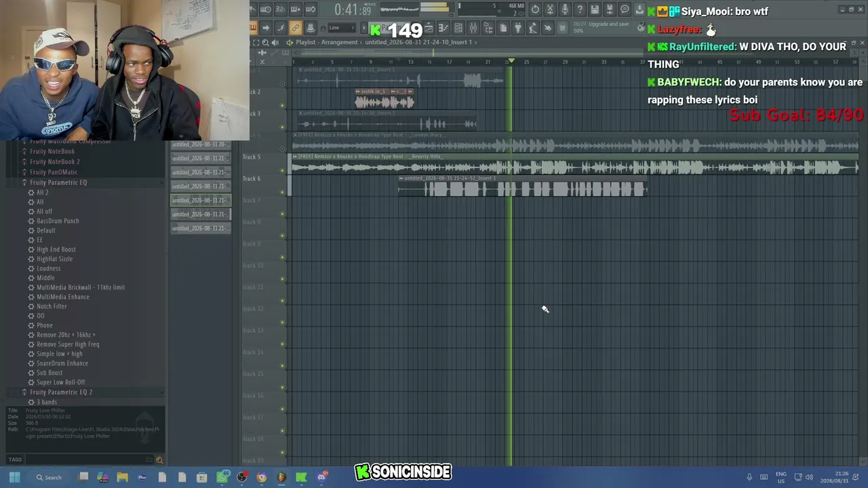Click the stamp tool icon in toolbar

point(311,28)
